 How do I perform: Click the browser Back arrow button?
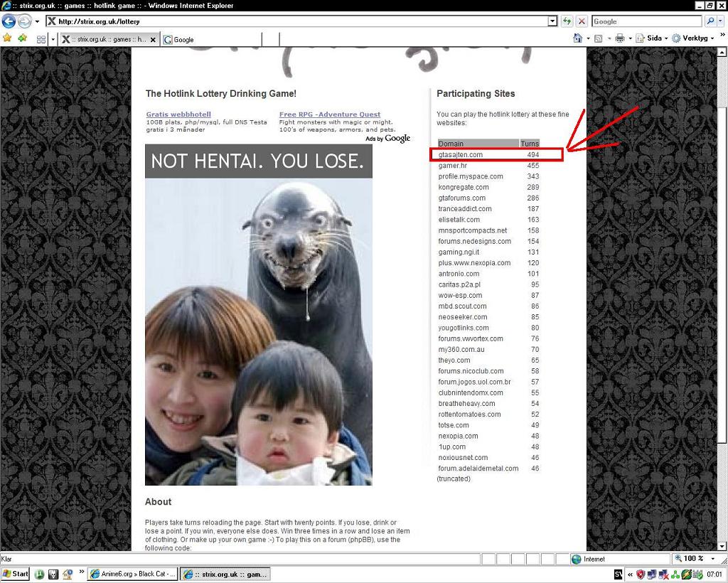point(9,21)
